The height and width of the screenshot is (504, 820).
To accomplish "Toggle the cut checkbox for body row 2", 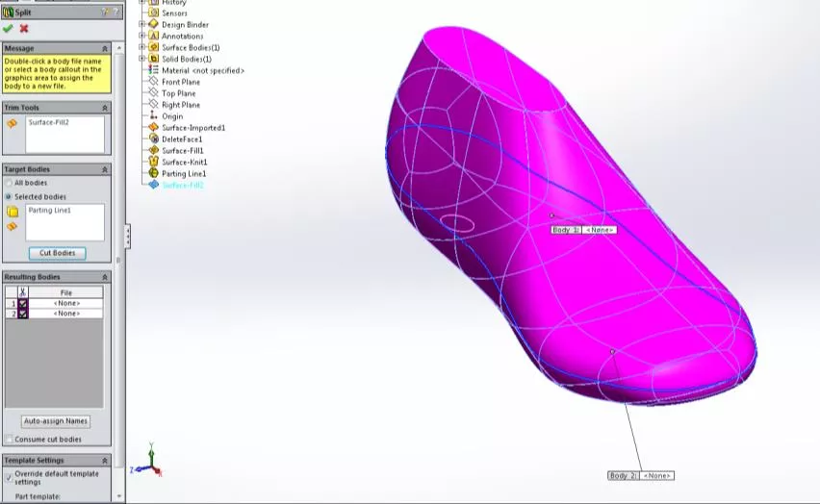I will pos(23,314).
